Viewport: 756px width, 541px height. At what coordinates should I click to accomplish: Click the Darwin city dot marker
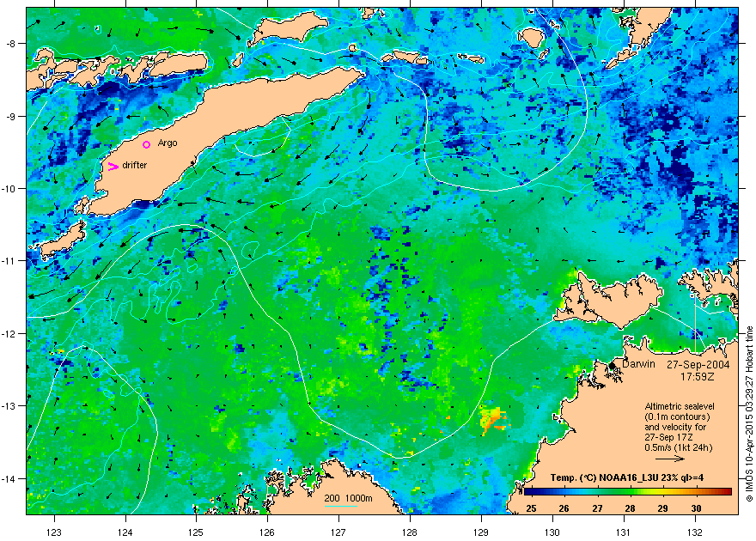[x=613, y=366]
